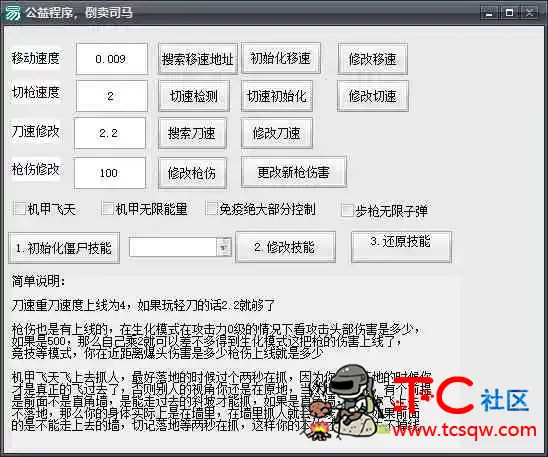Click the 切速初始化 button
Screen dimensions: 548x457
(x=277, y=96)
